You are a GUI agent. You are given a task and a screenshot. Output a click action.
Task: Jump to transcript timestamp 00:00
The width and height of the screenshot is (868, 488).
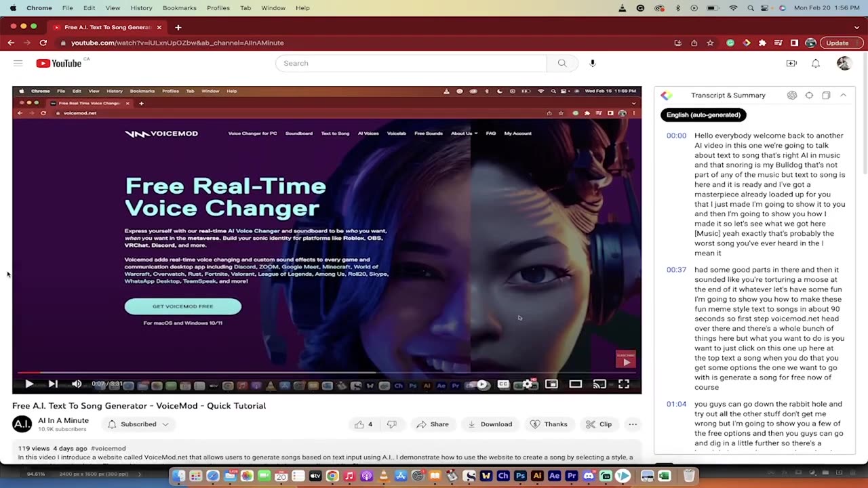point(676,136)
